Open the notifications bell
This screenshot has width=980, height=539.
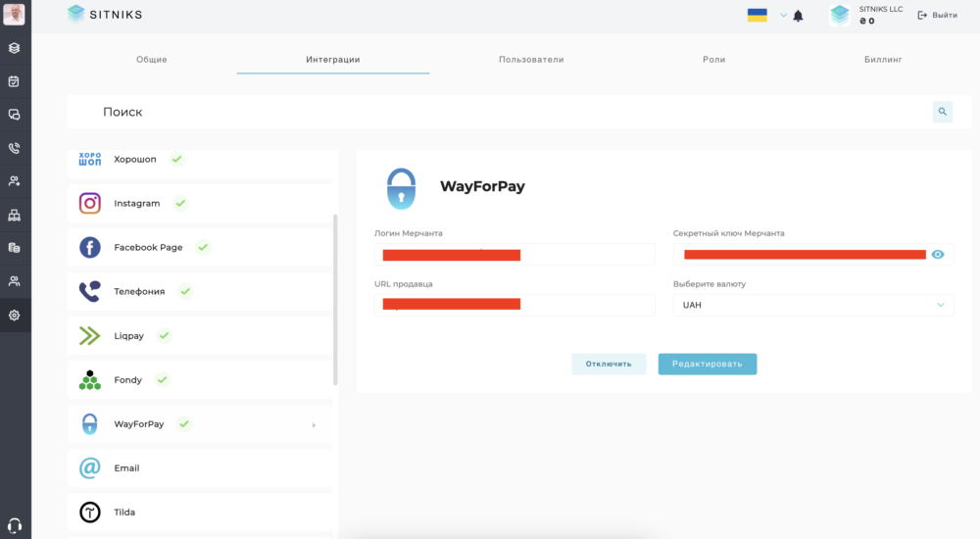tap(798, 16)
